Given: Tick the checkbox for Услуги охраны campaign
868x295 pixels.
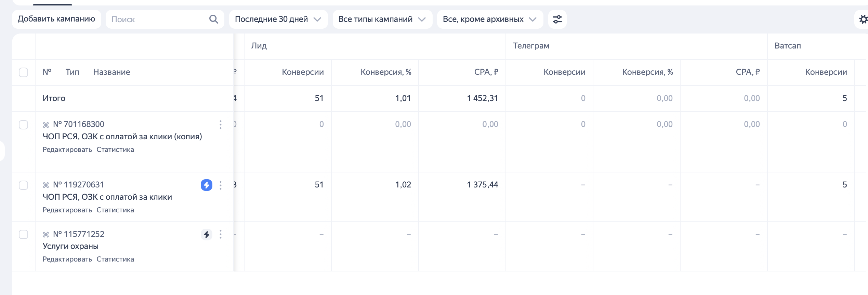Looking at the screenshot, I should point(24,234).
